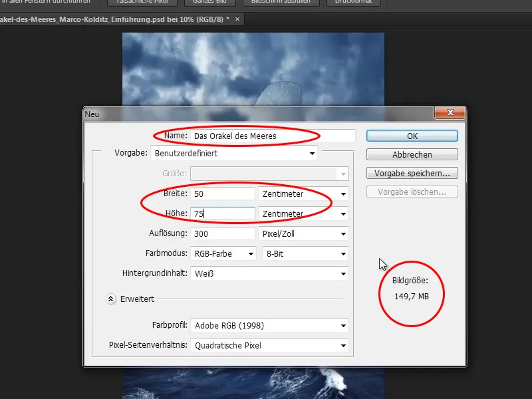Collapse the Erweitert section
Screen dimensions: 532x399
point(110,299)
